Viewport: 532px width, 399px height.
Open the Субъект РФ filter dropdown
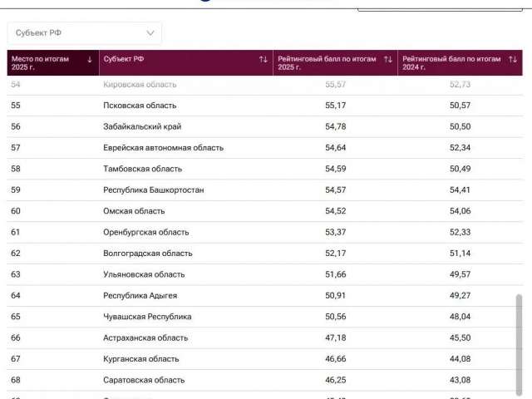coord(84,33)
